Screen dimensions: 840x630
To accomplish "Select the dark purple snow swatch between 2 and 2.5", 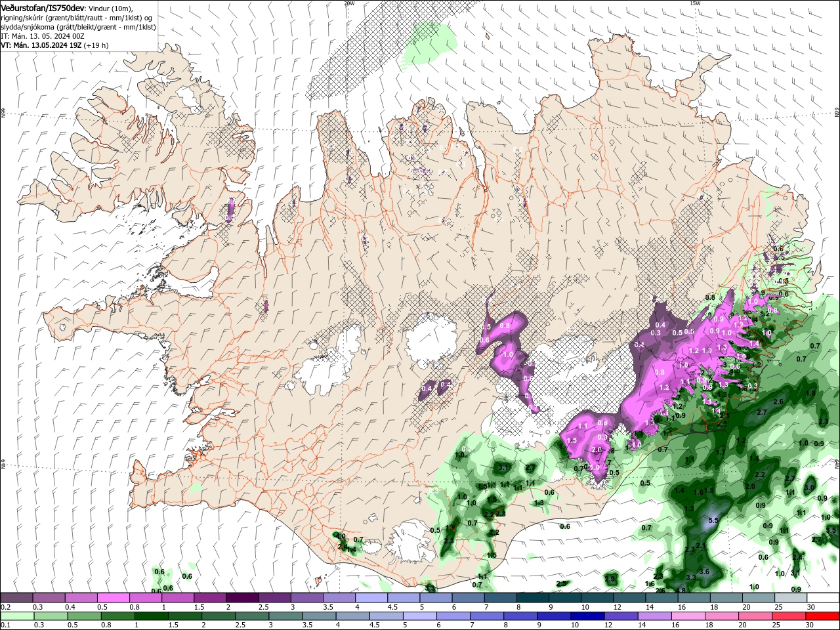I will pos(242,598).
